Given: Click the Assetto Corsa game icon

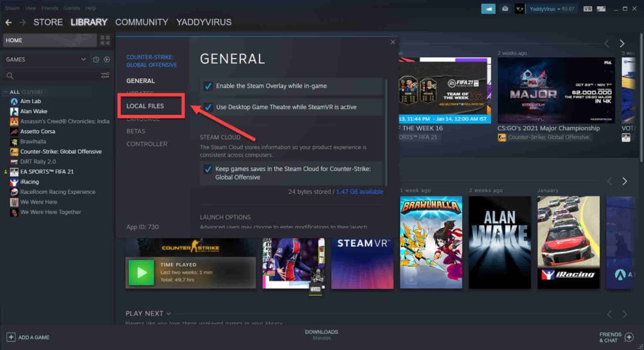Looking at the screenshot, I should click(14, 132).
